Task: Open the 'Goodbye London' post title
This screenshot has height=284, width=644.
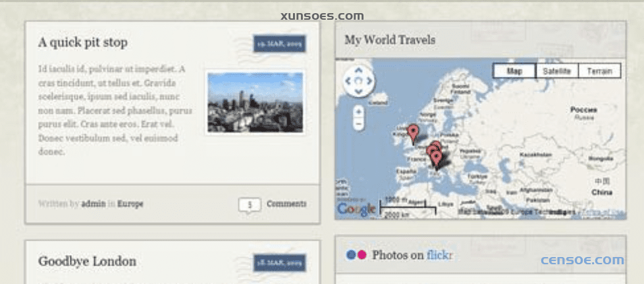Action: [x=87, y=261]
